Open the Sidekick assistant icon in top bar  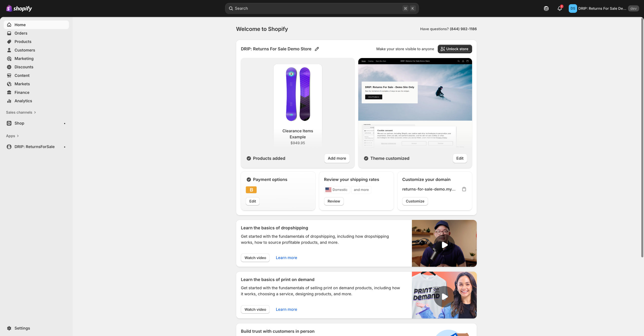coord(546,9)
